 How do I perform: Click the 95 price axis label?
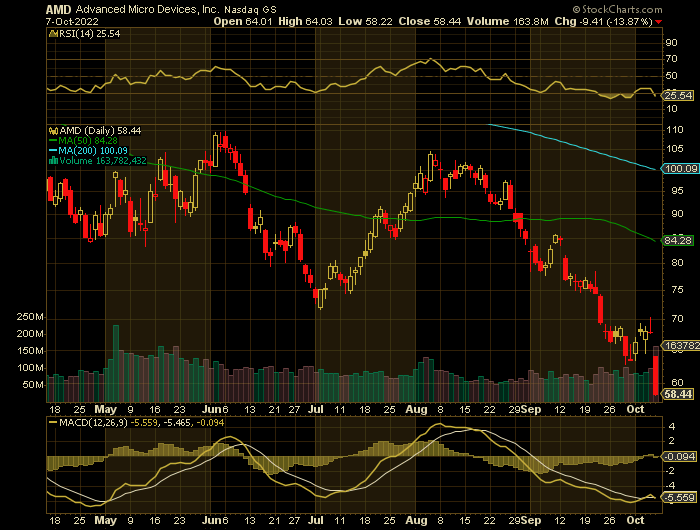point(678,191)
